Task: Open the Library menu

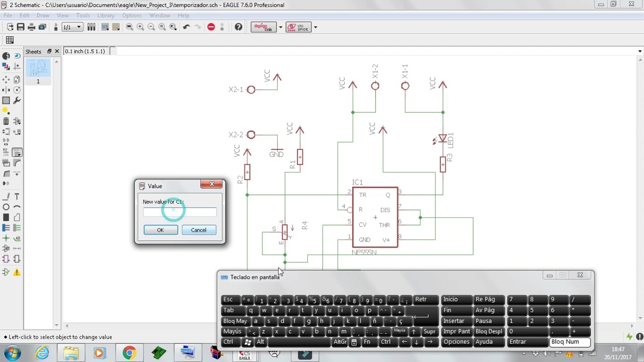Action: click(x=106, y=16)
